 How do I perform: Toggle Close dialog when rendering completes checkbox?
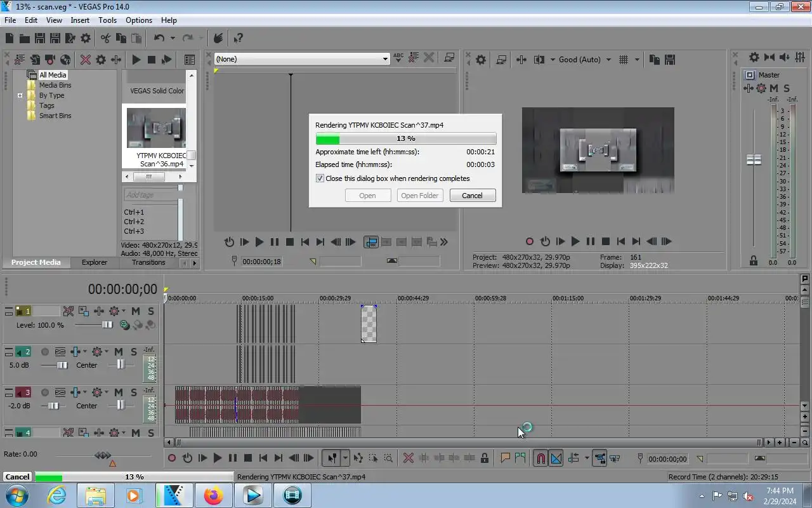tap(320, 178)
